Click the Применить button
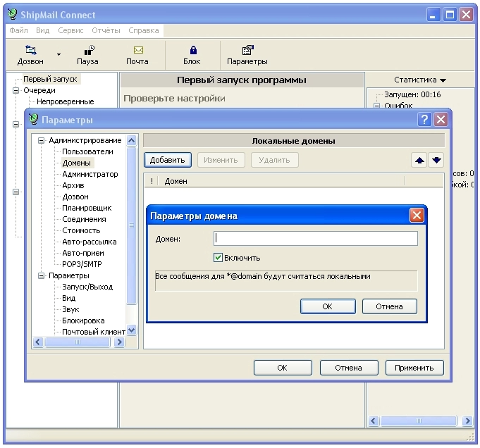 pyautogui.click(x=414, y=368)
